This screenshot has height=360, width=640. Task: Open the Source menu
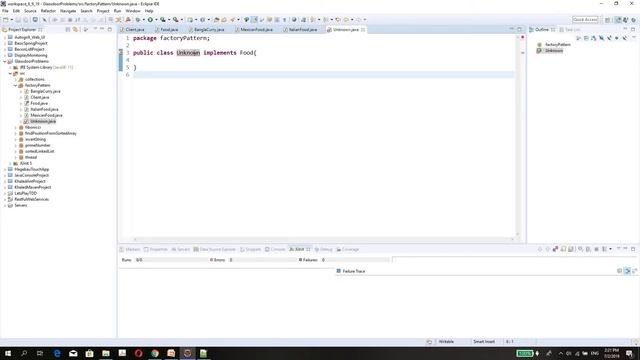(x=30, y=11)
